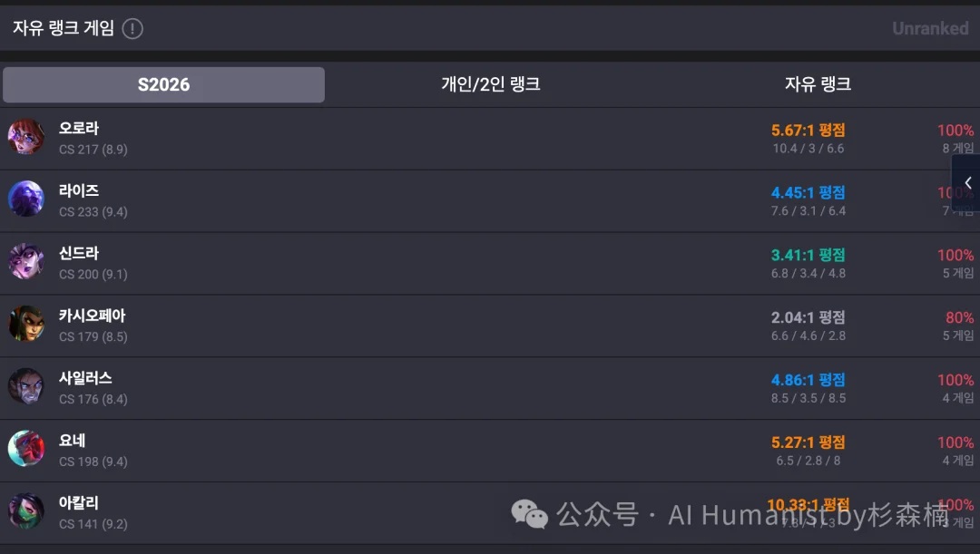Select the 자유 랭크 tab
The height and width of the screenshot is (554, 980).
coord(815,84)
